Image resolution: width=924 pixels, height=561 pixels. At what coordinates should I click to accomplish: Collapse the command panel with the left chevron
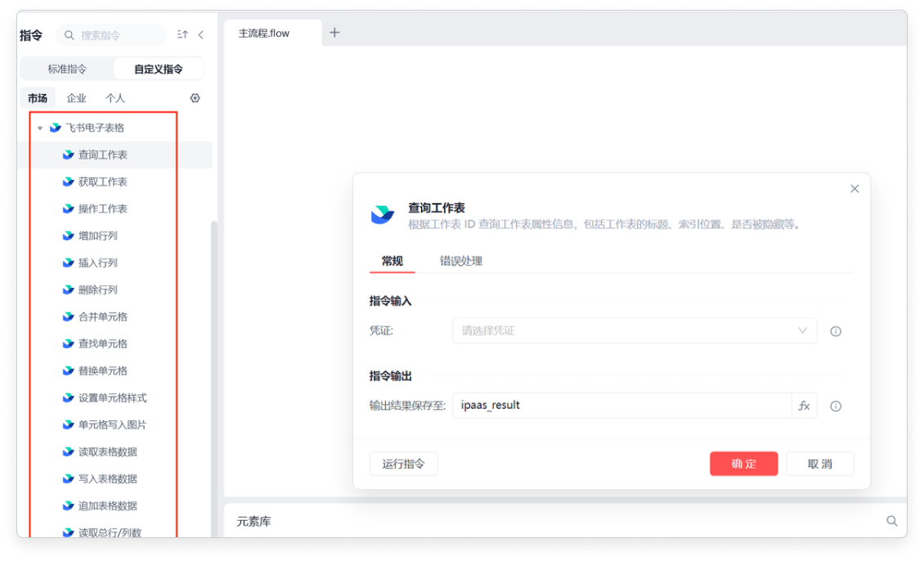pos(201,35)
